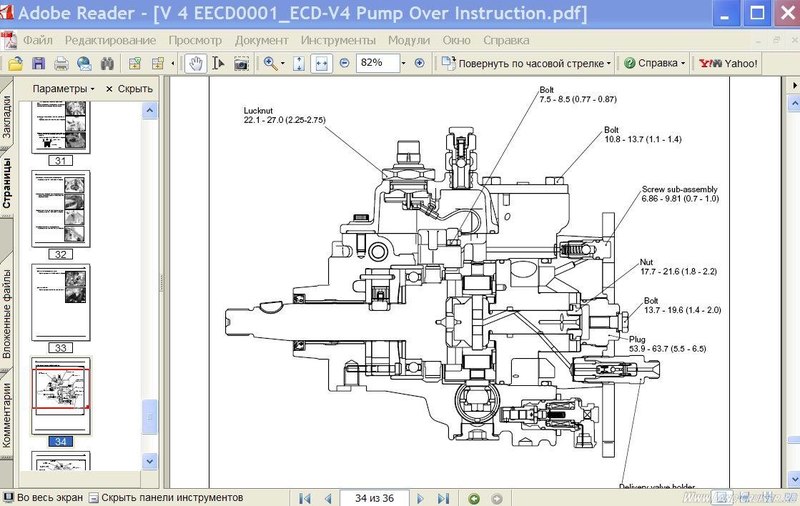Click the Yahoo! toolbar button

click(x=728, y=63)
